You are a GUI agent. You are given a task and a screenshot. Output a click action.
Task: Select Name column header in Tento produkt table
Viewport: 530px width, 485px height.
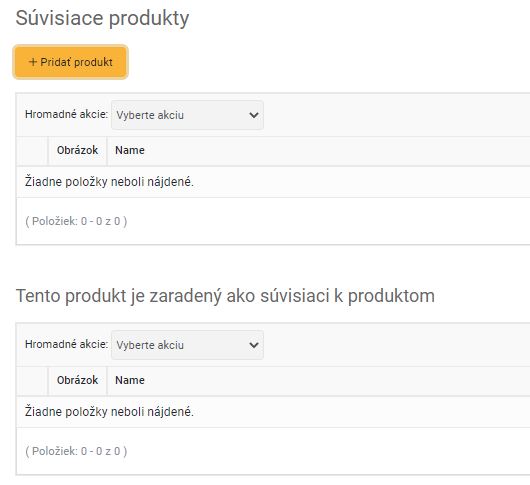130,380
